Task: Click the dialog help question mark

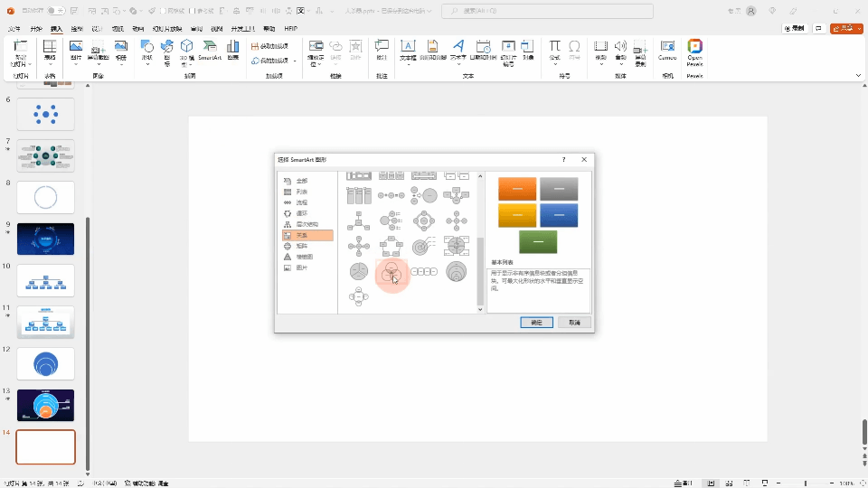Action: coord(563,159)
